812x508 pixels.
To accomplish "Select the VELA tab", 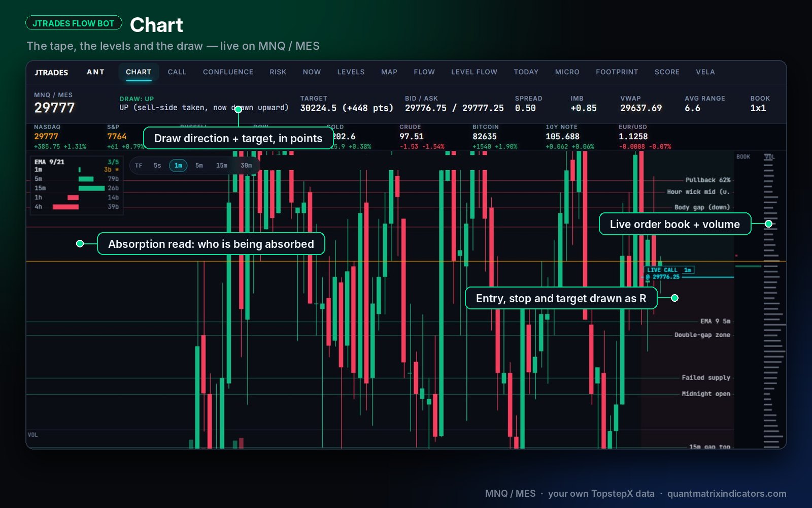I will [x=705, y=72].
